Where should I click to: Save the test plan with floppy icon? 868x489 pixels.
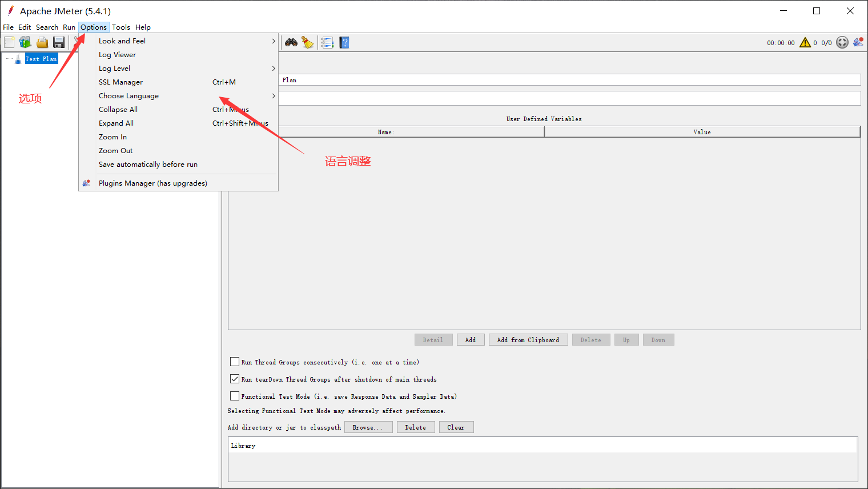[58, 42]
